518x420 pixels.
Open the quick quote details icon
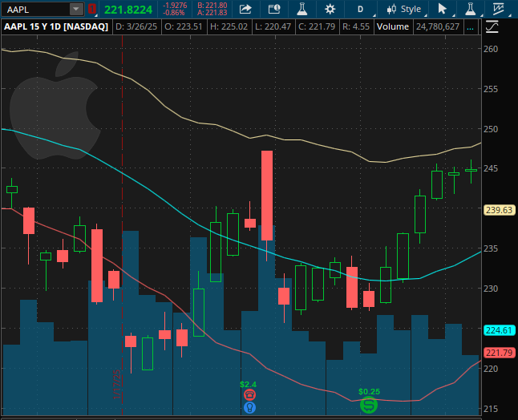click(274, 9)
